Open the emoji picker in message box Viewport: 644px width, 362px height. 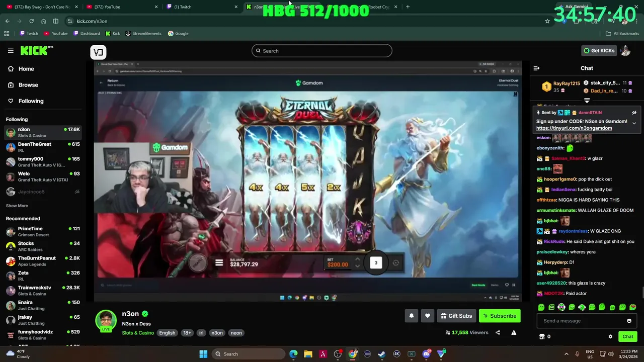pyautogui.click(x=629, y=321)
